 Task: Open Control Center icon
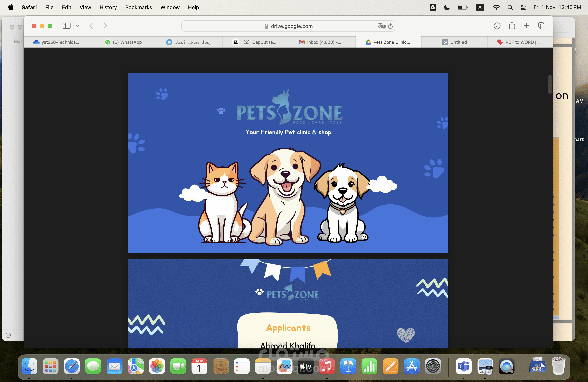524,7
